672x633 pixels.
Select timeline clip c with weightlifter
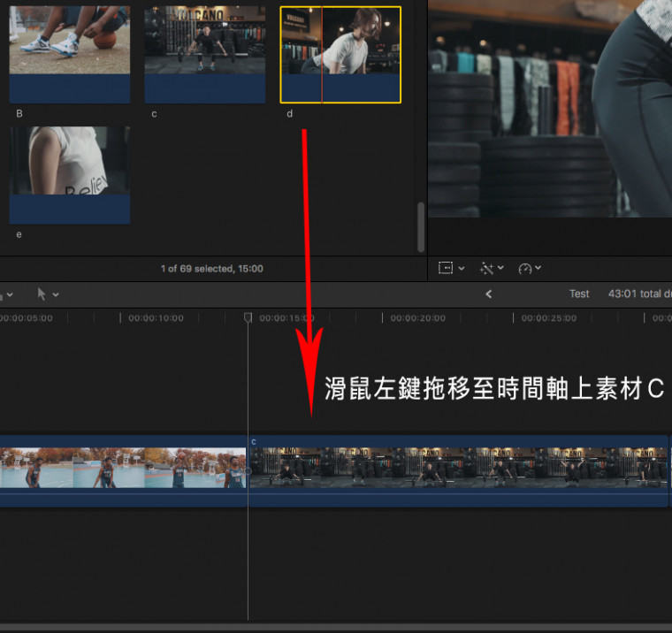tap(459, 471)
